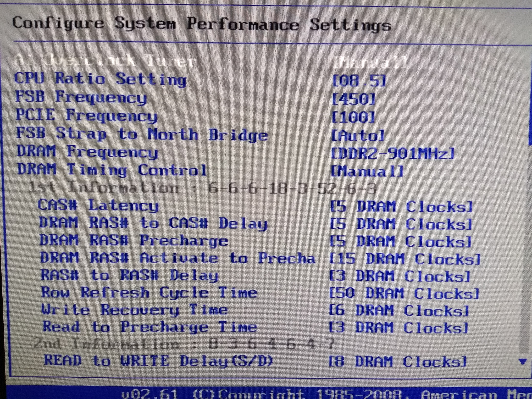
Task: Open FSB Strap to North Bridge [Auto] dropdown
Action: pyautogui.click(x=358, y=135)
